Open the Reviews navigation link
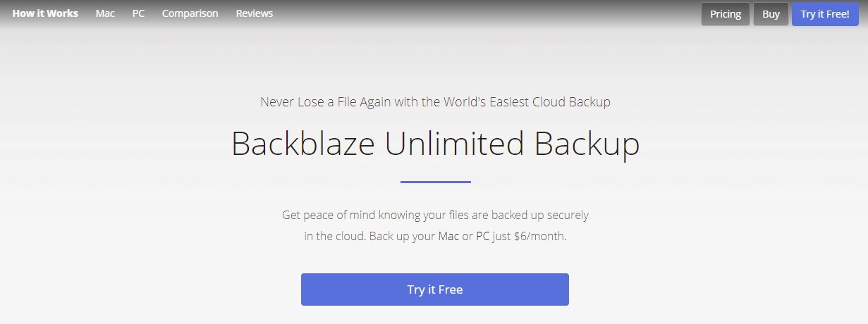Screen dimensions: 868x324 254,13
